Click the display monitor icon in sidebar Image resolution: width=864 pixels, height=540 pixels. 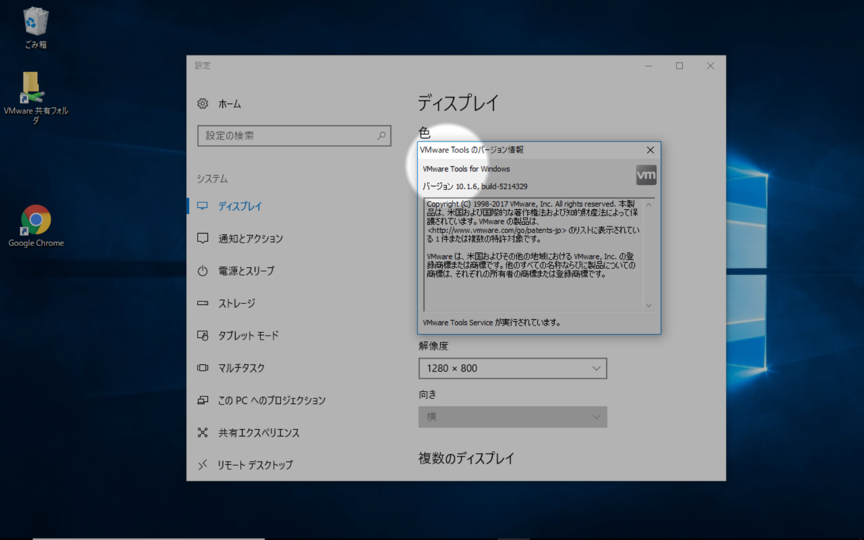tap(203, 206)
